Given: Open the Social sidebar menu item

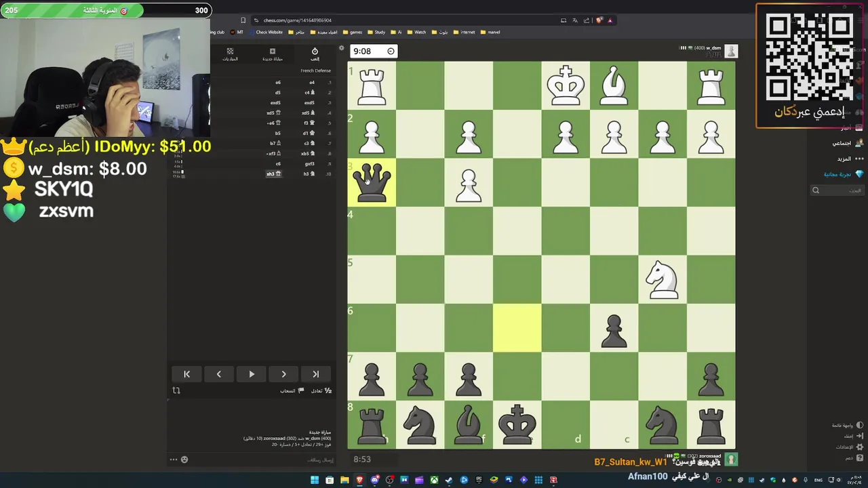Looking at the screenshot, I should click(848, 143).
